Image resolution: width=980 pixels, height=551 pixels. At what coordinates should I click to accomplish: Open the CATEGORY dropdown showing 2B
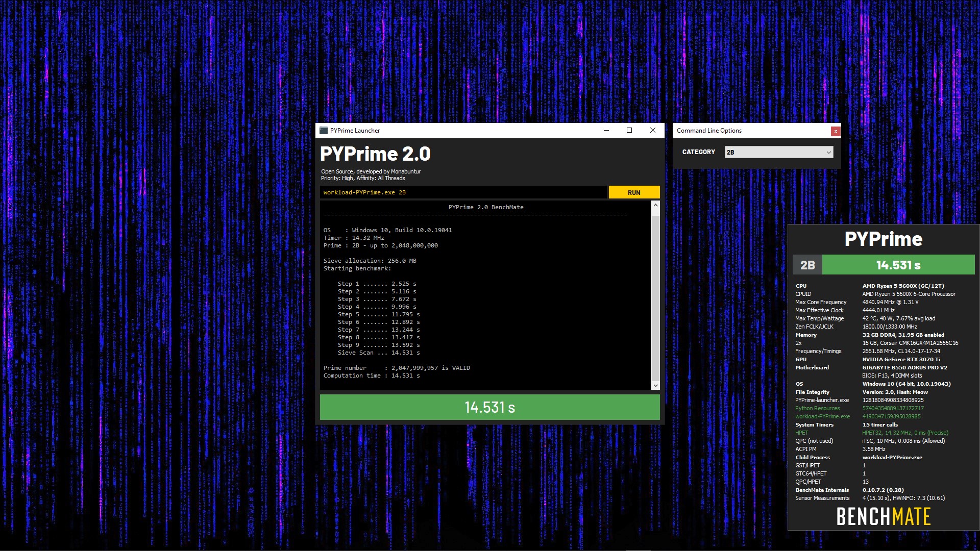pos(779,152)
